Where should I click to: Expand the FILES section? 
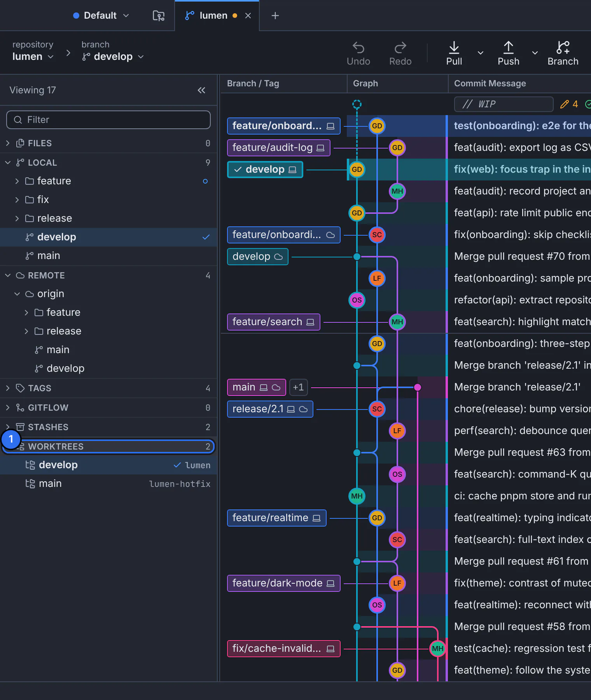coord(8,143)
